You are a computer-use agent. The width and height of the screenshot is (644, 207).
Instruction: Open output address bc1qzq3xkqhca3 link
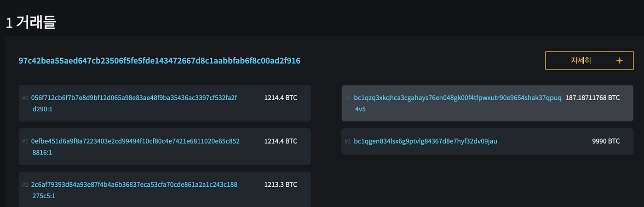point(458,103)
